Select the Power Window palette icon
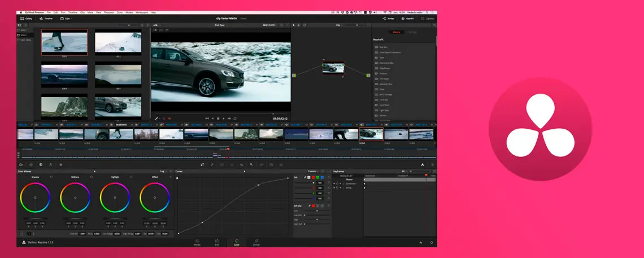The width and height of the screenshot is (644, 258). pos(222,164)
